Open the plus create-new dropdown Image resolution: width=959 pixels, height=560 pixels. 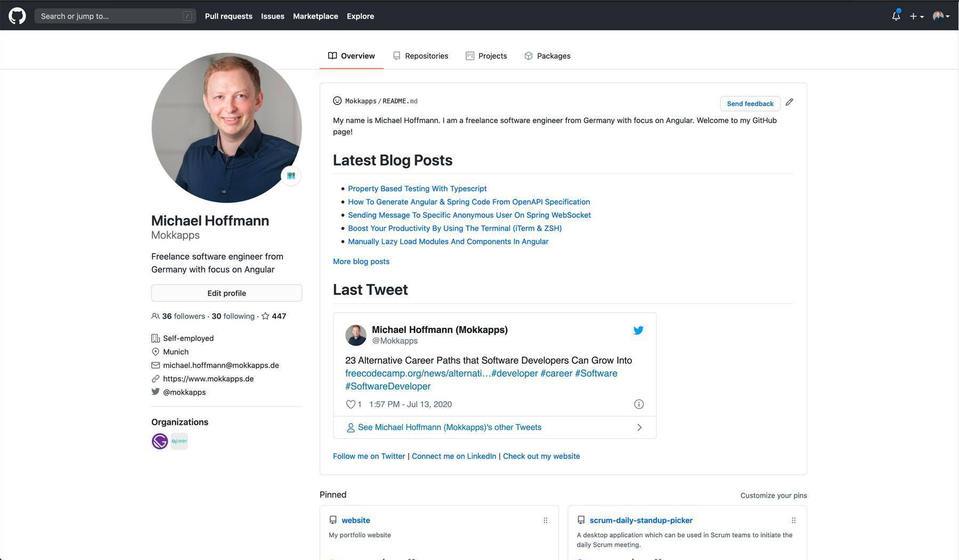tap(916, 16)
